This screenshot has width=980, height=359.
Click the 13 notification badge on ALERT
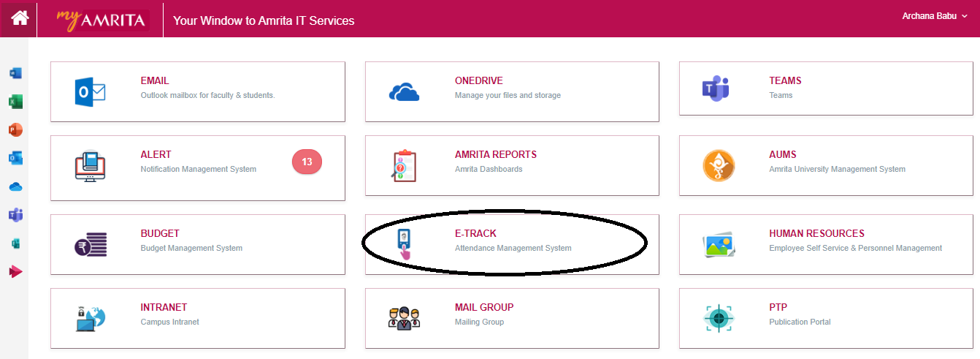307,162
